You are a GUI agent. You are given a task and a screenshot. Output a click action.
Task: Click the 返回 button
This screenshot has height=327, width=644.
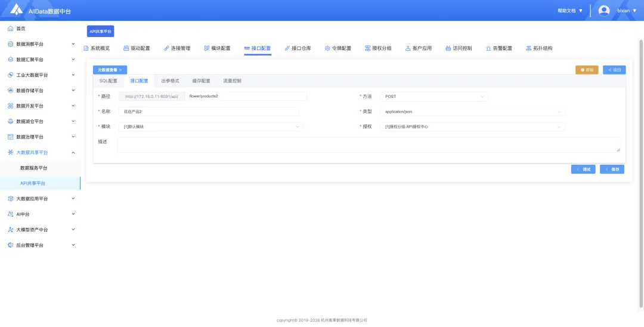614,70
